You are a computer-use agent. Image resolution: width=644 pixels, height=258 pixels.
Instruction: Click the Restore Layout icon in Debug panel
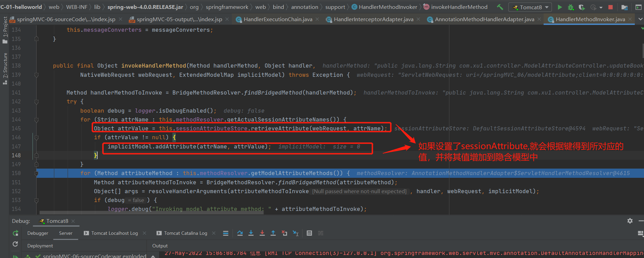tap(641, 233)
